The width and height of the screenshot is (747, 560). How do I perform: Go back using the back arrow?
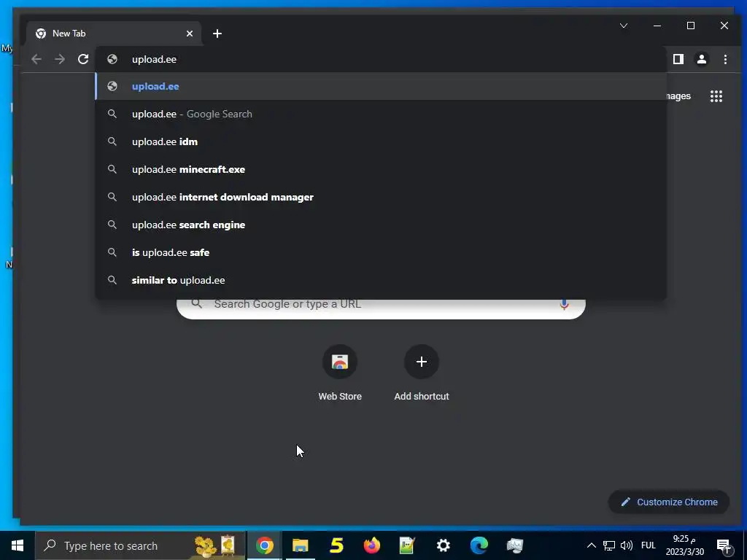(36, 59)
